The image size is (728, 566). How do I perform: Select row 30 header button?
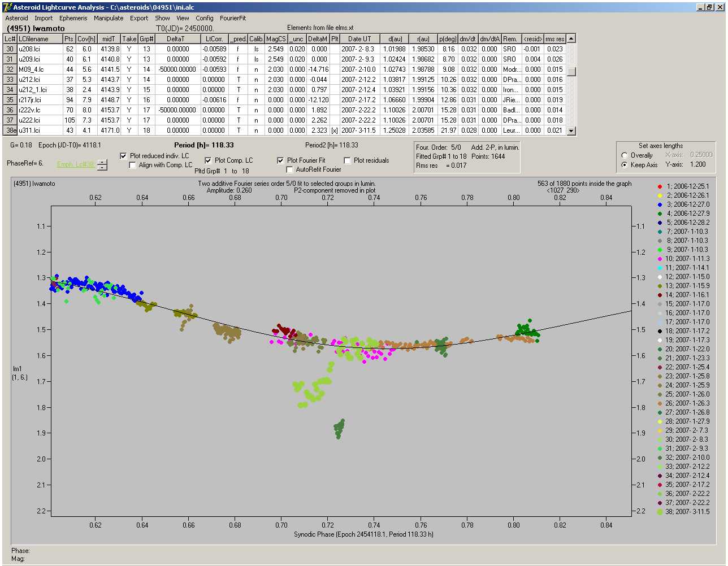pyautogui.click(x=10, y=49)
